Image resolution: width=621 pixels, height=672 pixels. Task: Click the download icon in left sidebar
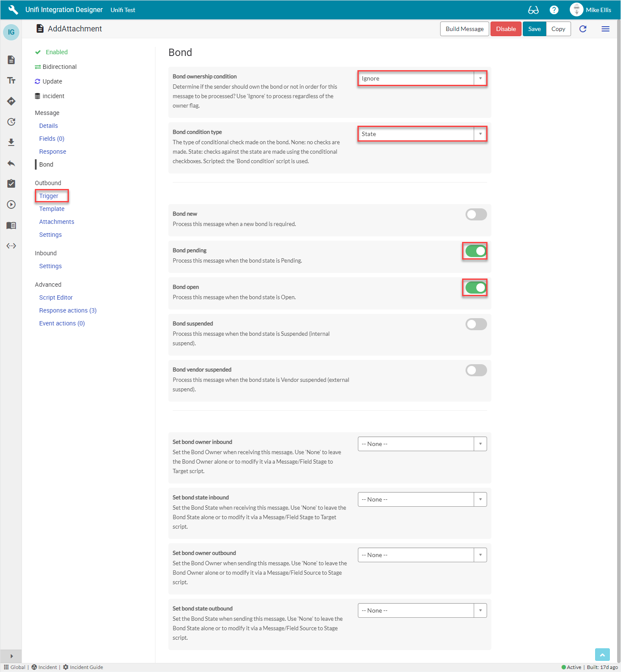point(11,142)
